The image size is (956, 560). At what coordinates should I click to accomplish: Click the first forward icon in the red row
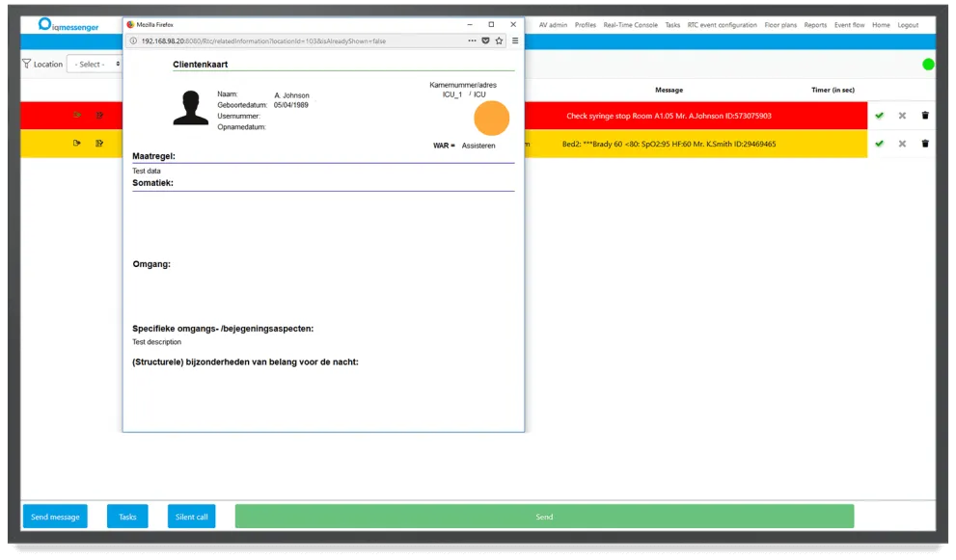point(77,115)
